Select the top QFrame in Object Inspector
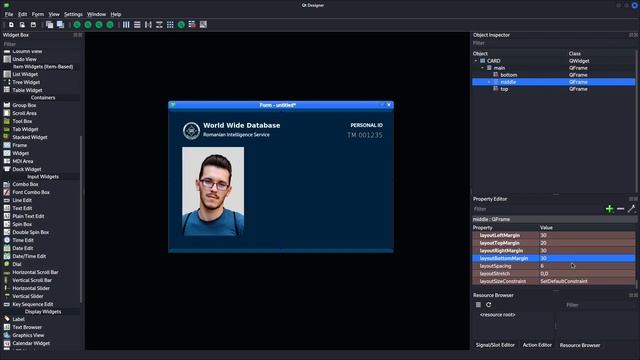 pyautogui.click(x=553, y=89)
